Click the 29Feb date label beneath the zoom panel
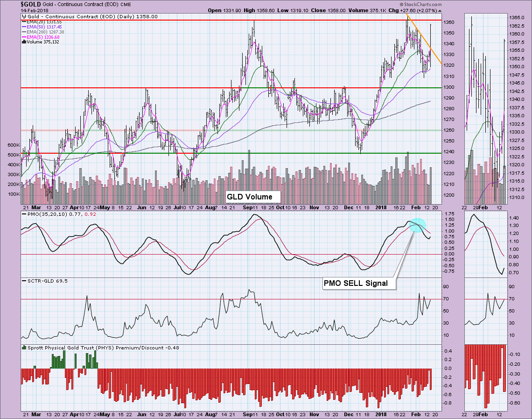Screen dimensions: 532x419 [x=480, y=207]
